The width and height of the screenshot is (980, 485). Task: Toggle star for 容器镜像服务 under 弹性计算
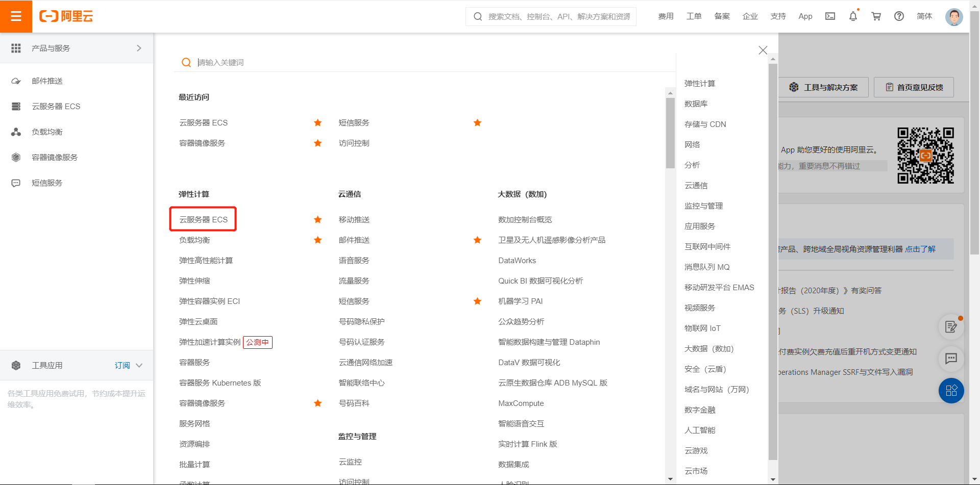317,403
